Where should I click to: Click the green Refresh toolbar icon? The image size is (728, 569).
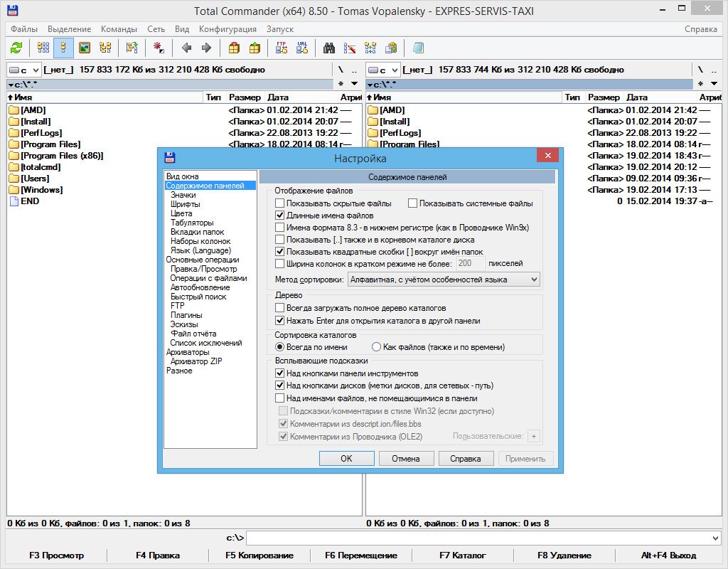[x=16, y=48]
